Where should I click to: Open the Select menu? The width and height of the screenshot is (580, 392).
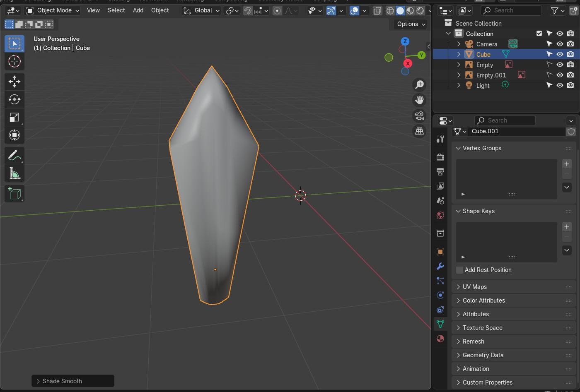point(116,10)
